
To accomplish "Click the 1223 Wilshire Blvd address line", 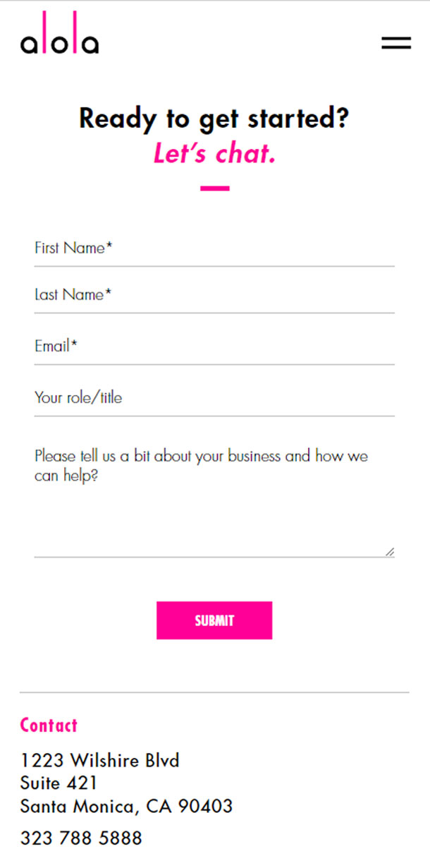I will tap(100, 760).
